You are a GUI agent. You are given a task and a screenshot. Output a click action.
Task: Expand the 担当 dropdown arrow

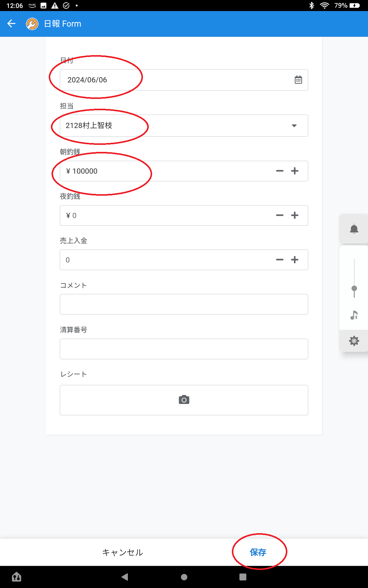pyautogui.click(x=294, y=126)
